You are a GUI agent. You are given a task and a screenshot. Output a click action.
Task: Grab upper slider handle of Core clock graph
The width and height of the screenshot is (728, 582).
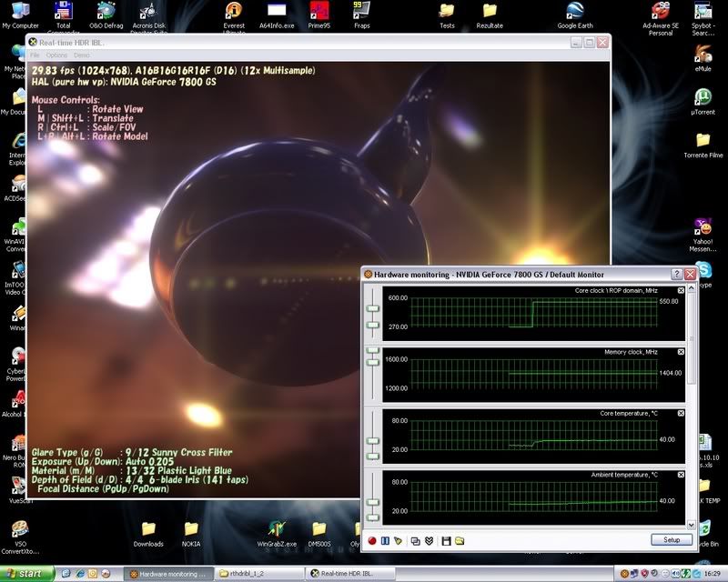(372, 310)
